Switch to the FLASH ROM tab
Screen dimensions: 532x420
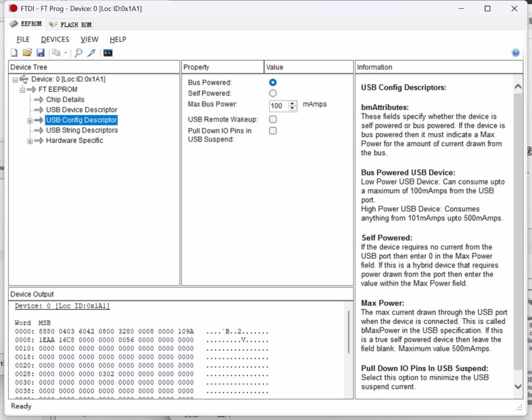[x=70, y=24]
